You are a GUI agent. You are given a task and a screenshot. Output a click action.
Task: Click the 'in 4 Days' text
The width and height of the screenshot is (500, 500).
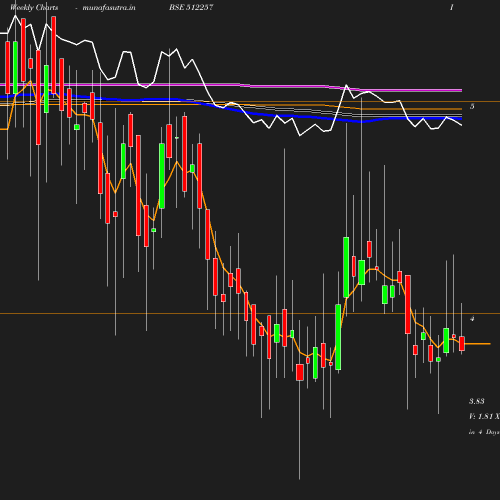coord(484,432)
